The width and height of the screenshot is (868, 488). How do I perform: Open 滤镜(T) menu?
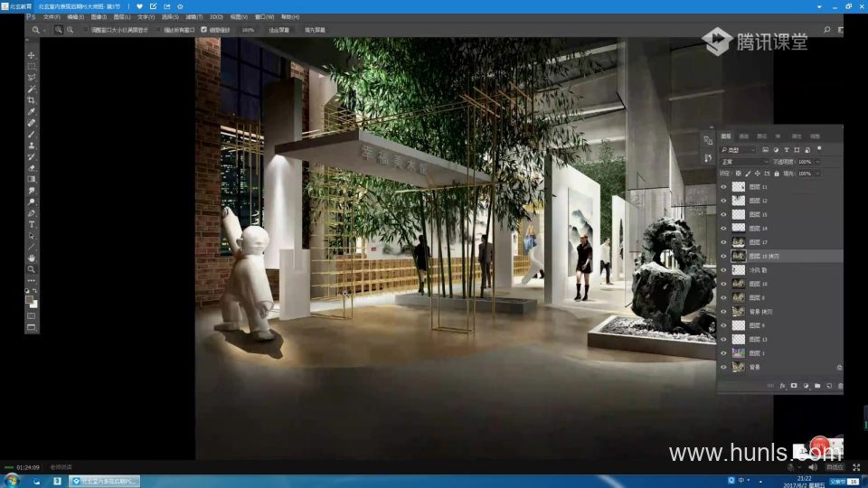(x=193, y=17)
